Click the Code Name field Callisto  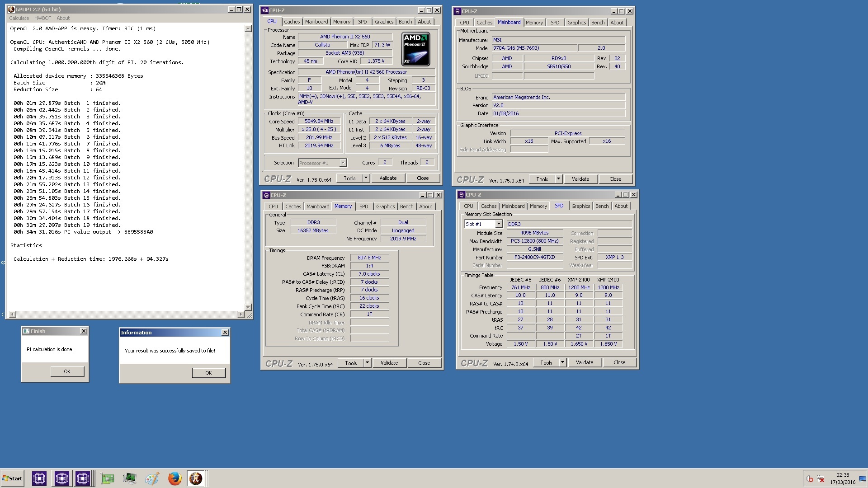[322, 45]
